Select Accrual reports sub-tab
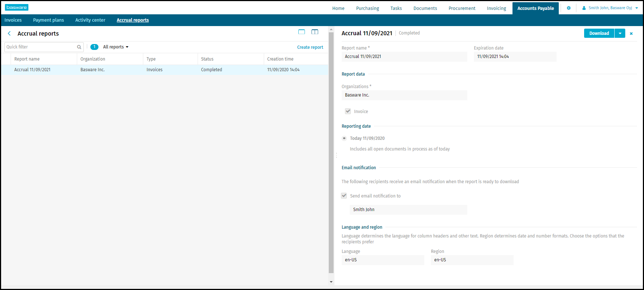644x290 pixels. coord(133,20)
